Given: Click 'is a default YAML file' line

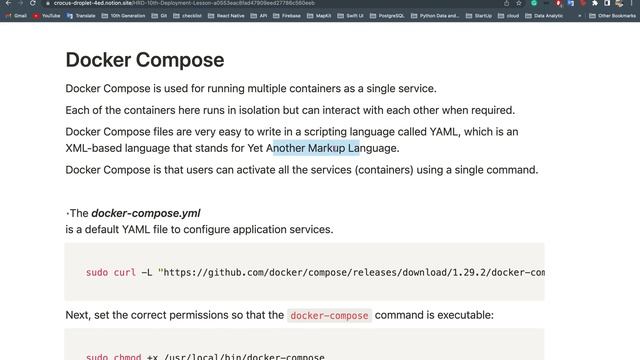Looking at the screenshot, I should click(199, 229).
